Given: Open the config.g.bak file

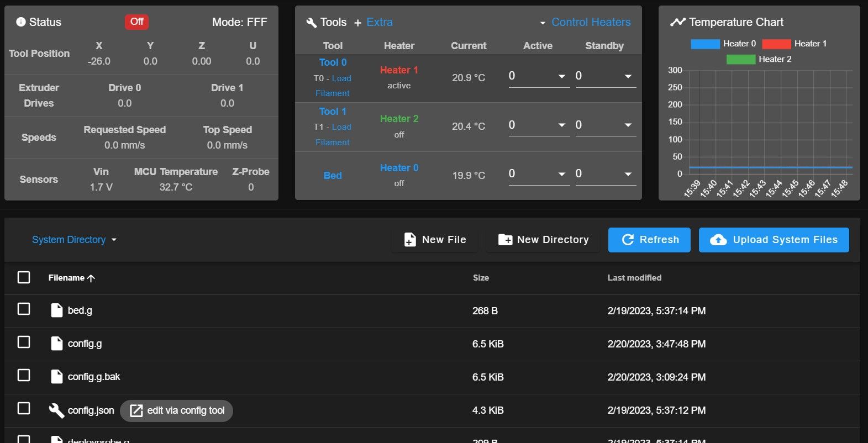Looking at the screenshot, I should (94, 377).
